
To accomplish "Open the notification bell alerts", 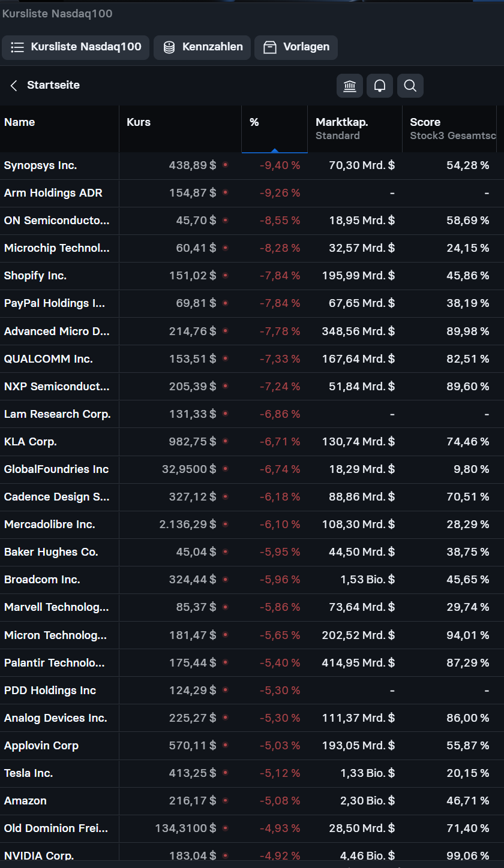I will 380,86.
